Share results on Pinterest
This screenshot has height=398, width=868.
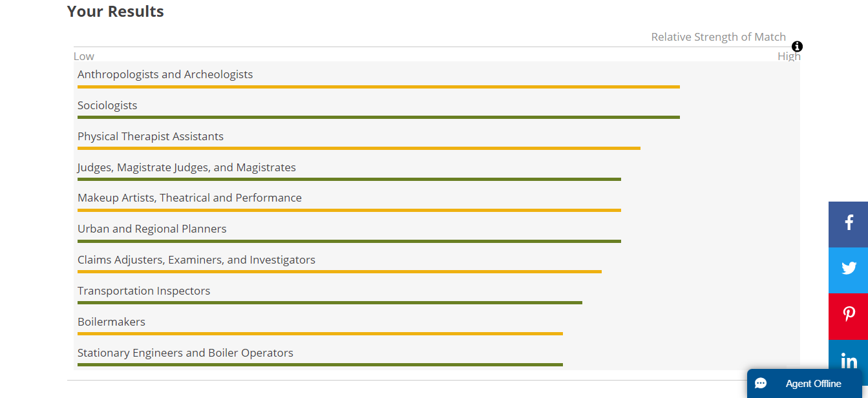coord(849,315)
